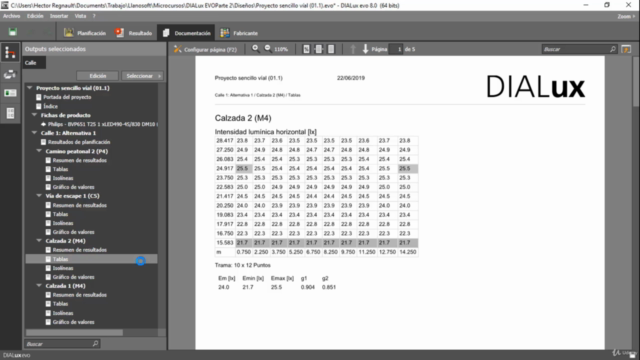Zoom in on the document page
The width and height of the screenshot is (640, 360).
pos(256,49)
